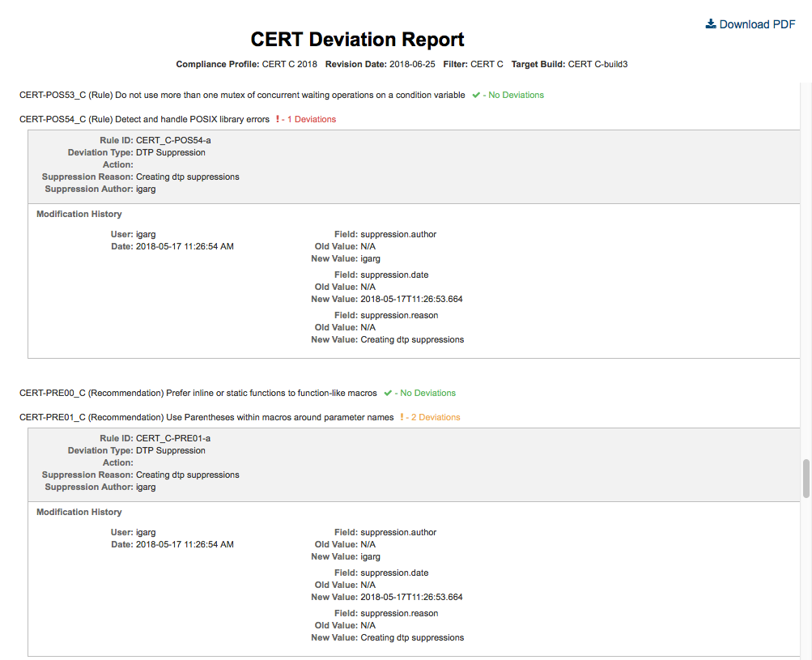Click the download icon beside Download PDF
This screenshot has width=812, height=660.
[711, 23]
